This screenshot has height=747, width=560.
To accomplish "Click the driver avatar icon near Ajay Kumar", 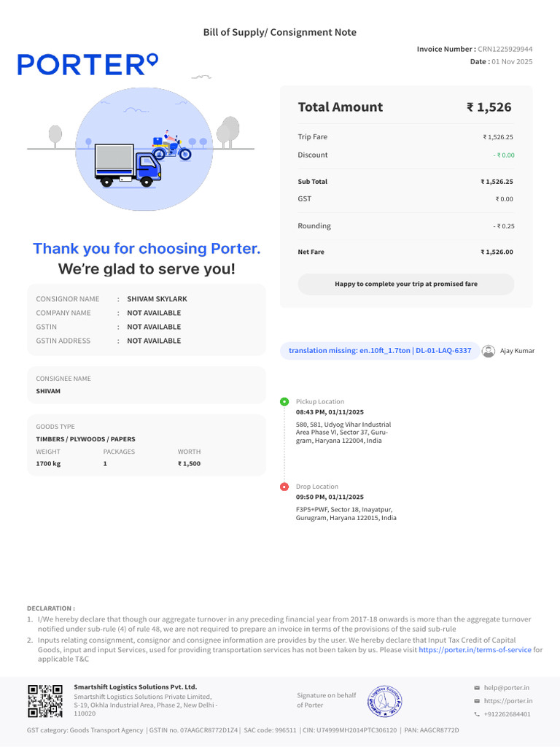I will [489, 351].
